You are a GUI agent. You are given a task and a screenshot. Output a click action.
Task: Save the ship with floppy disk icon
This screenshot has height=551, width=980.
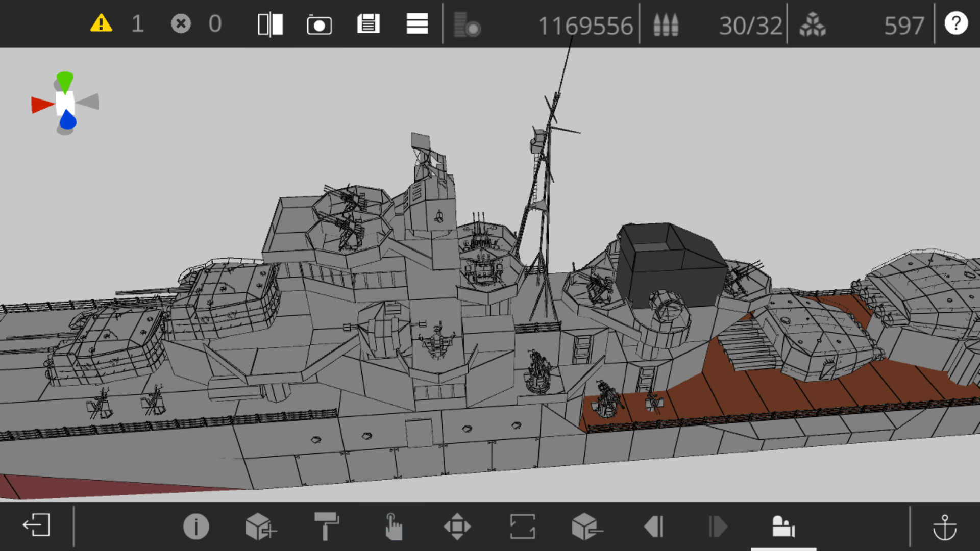click(368, 23)
